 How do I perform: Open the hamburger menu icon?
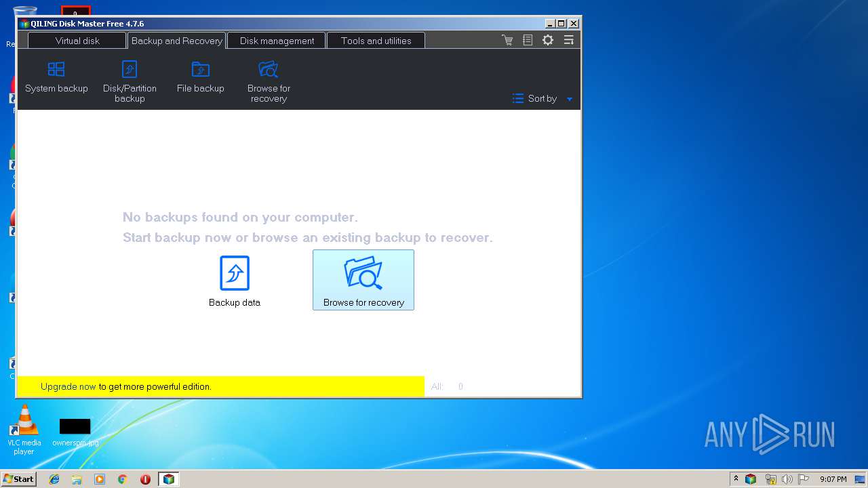(x=569, y=41)
